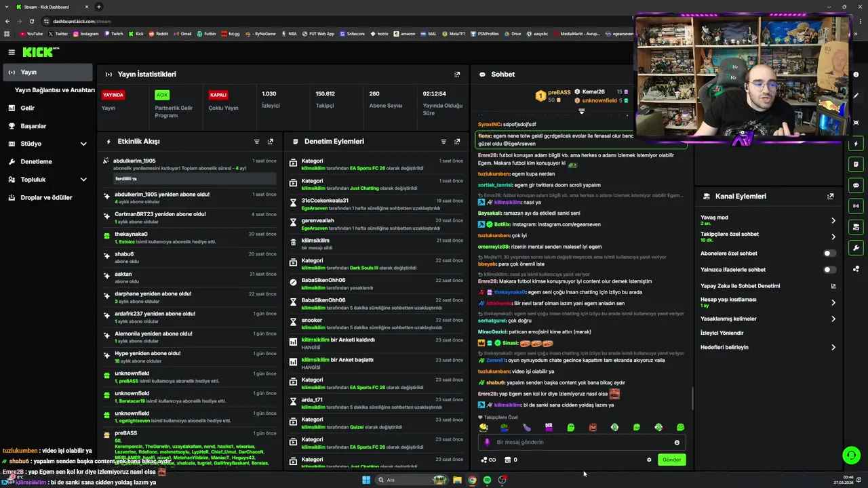Open external link for Yapay Zeka Sohbet Denetimi
Image resolution: width=868 pixels, height=488 pixels.
[x=833, y=286]
